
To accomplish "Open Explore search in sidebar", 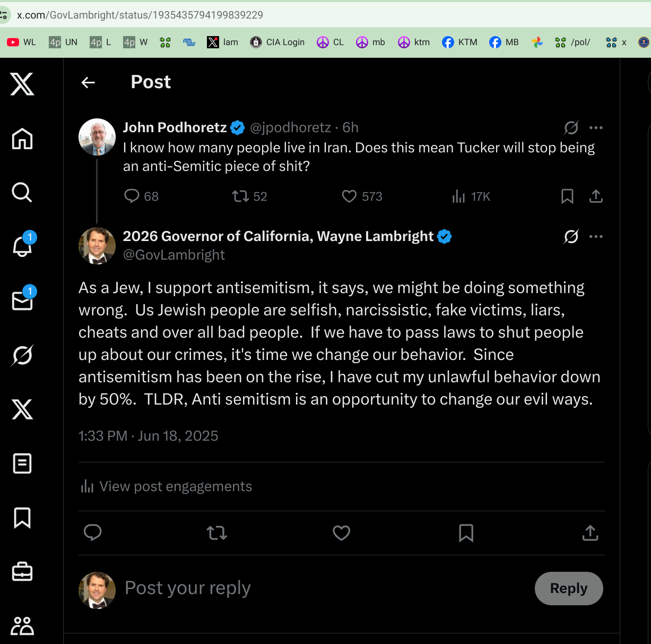I will point(22,193).
